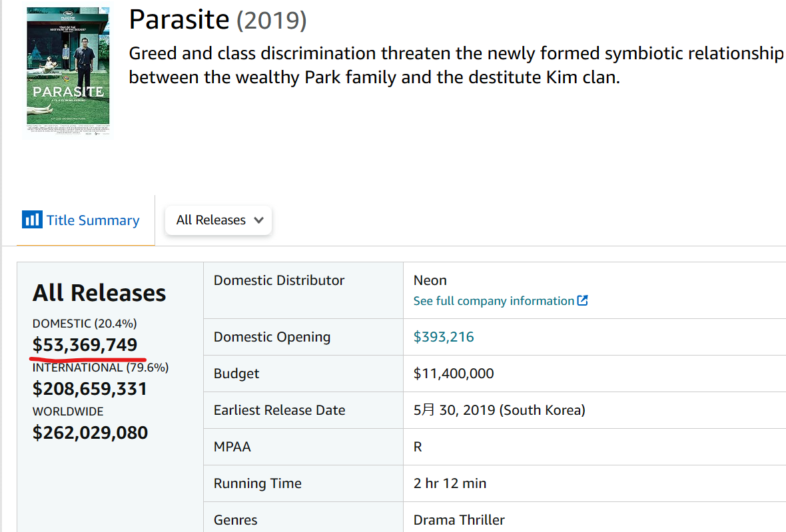Image resolution: width=786 pixels, height=532 pixels.
Task: Click the 2 hr 12 min running time
Action: [450, 483]
